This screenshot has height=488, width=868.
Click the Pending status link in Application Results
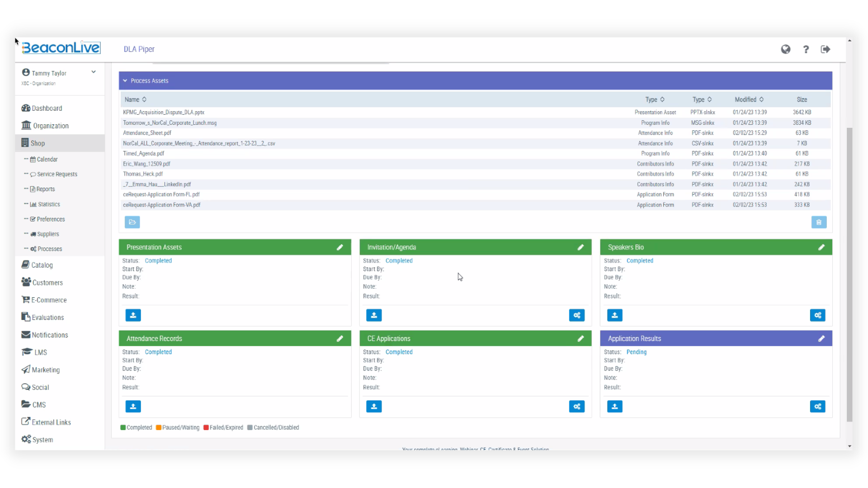pyautogui.click(x=637, y=352)
